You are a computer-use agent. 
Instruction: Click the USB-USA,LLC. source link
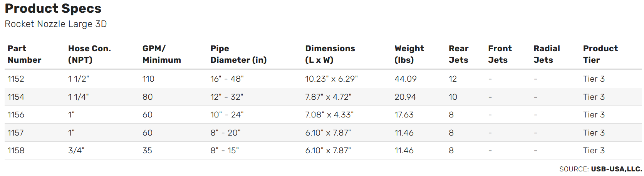click(x=616, y=169)
